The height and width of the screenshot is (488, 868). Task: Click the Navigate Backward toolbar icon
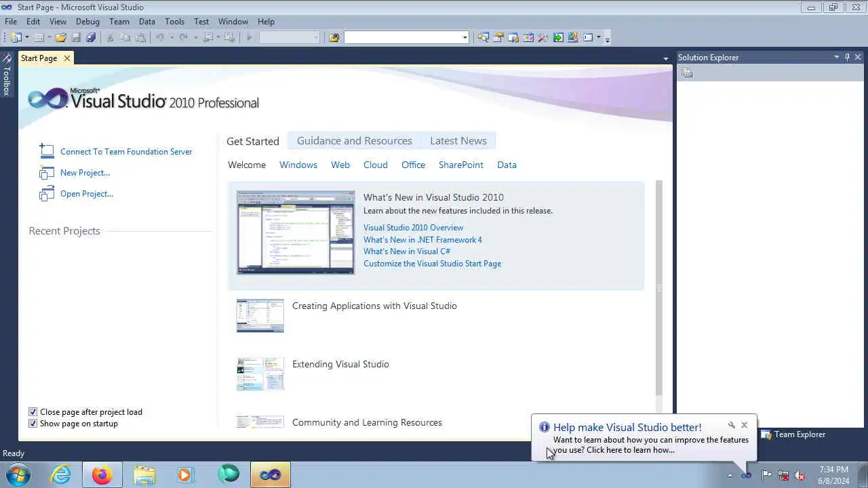(x=208, y=37)
